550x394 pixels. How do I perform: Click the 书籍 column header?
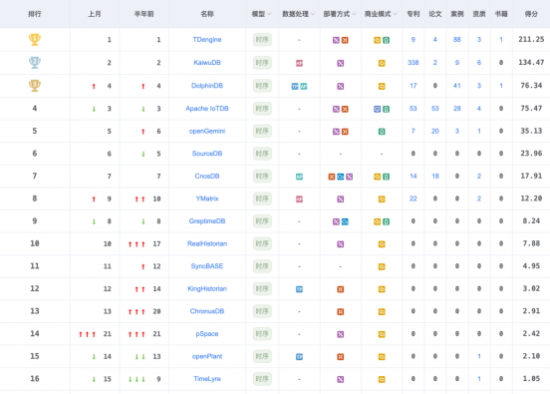tap(501, 14)
